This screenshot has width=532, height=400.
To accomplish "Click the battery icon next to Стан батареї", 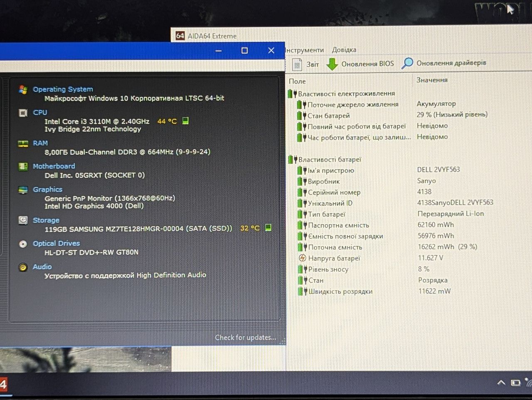I will tap(302, 115).
